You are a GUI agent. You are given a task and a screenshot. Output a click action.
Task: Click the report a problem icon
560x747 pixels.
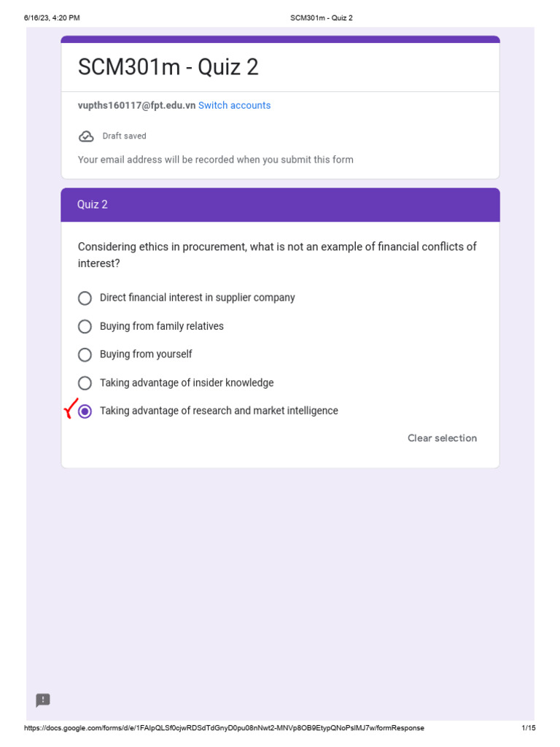43,700
